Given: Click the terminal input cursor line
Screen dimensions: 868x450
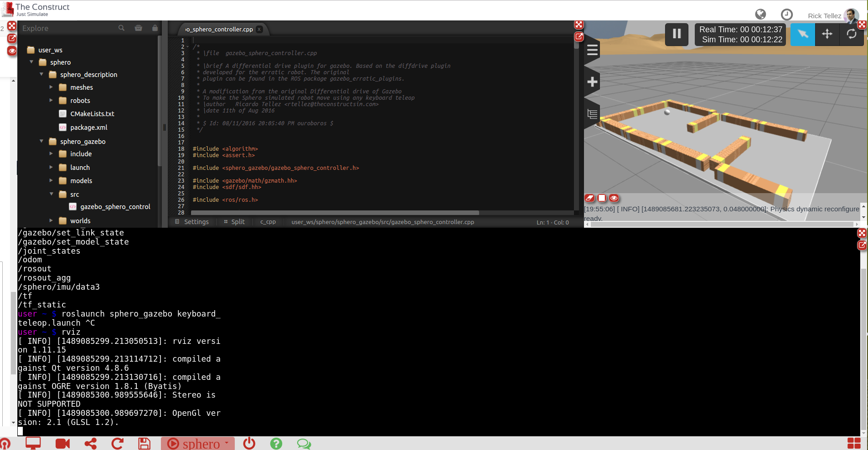Looking at the screenshot, I should (x=20, y=431).
